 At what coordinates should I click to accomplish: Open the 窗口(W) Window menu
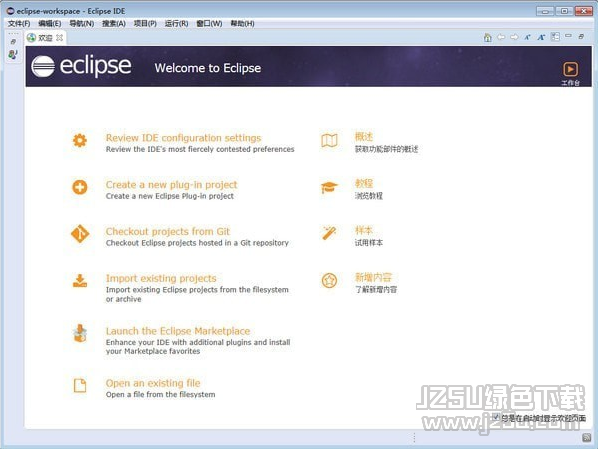pos(209,24)
